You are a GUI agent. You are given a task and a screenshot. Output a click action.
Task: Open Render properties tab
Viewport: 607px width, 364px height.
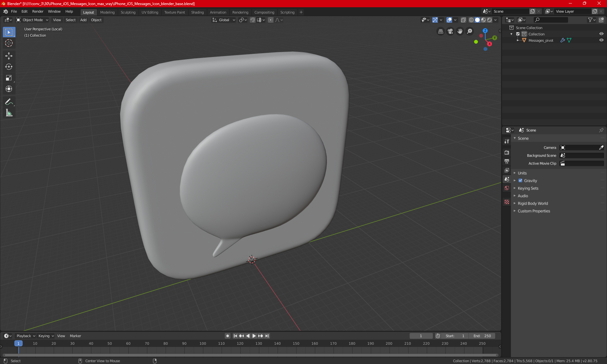(507, 152)
